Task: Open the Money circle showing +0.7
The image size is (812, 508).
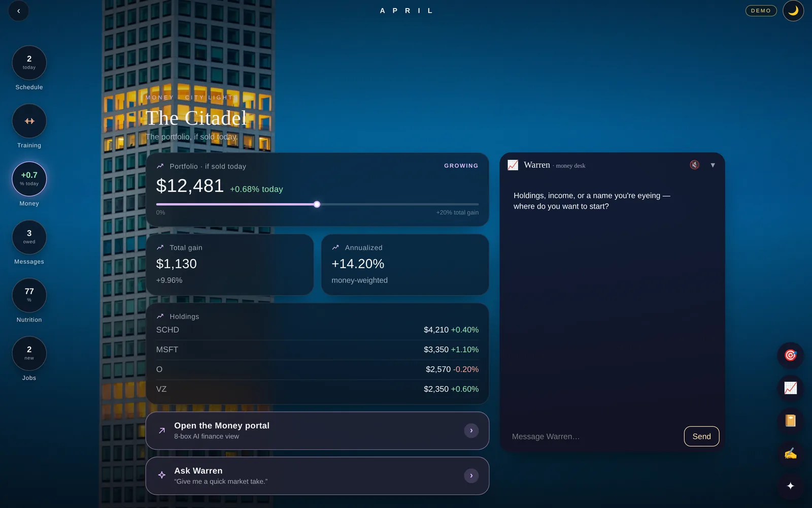Action: (29, 179)
